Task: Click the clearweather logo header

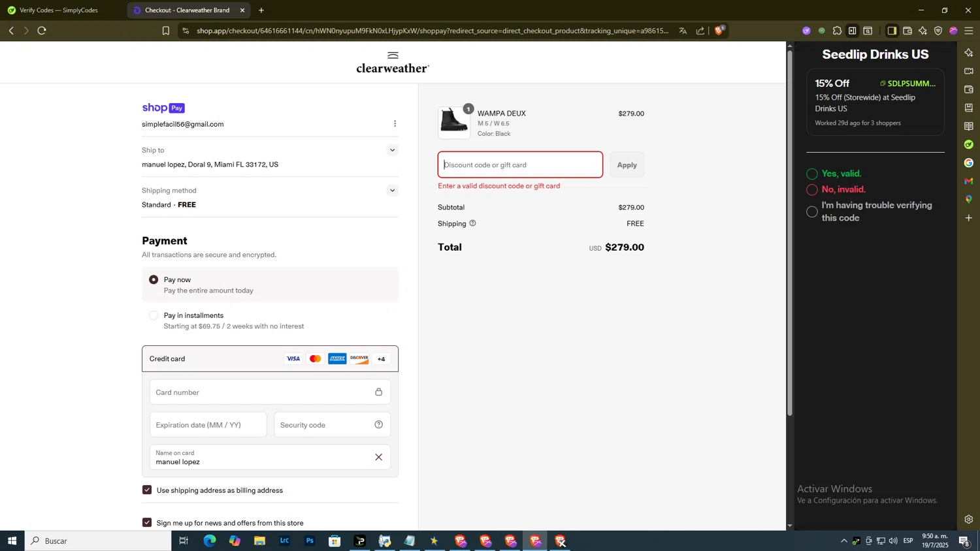Action: pos(393,63)
